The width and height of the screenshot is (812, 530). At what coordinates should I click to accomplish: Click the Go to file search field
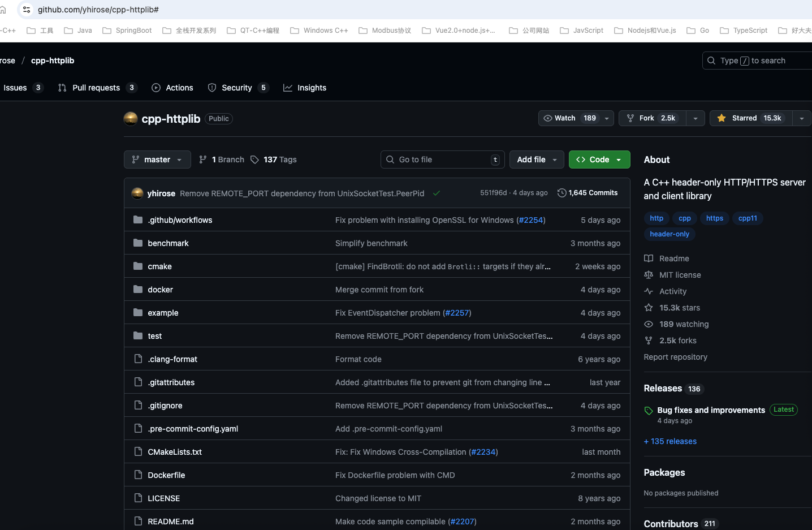click(x=443, y=160)
